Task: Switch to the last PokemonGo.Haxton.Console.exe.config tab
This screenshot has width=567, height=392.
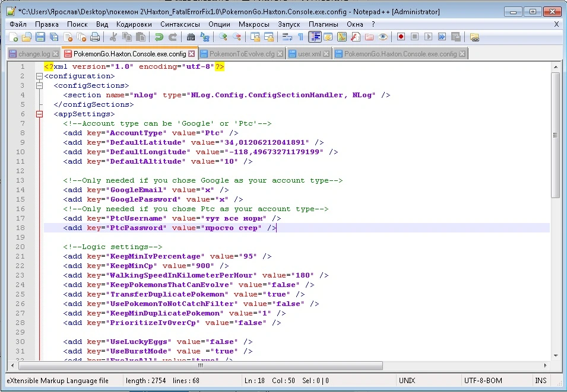Action: coord(400,54)
